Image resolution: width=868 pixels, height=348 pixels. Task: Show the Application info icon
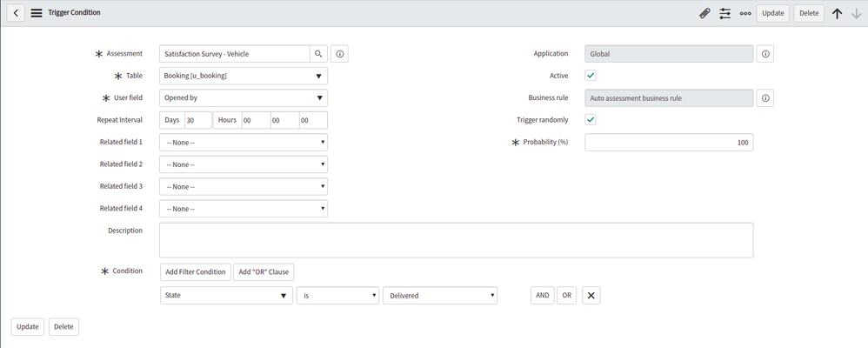[765, 54]
